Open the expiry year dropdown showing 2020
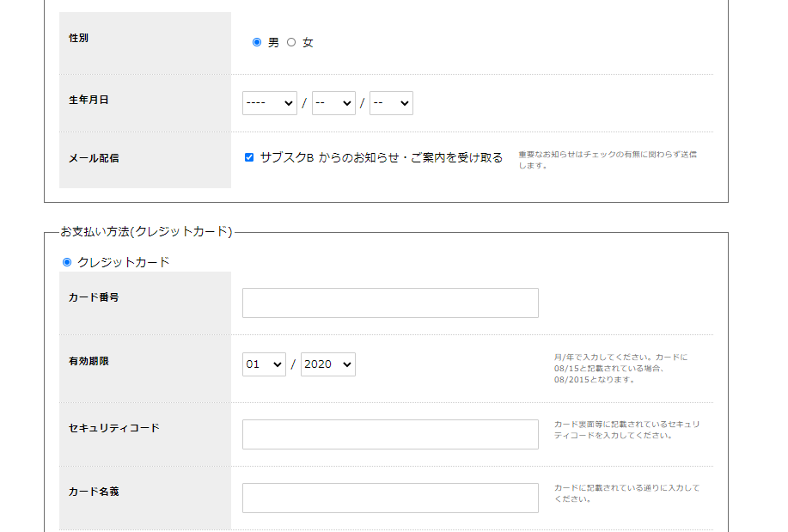This screenshot has height=532, width=788. click(x=328, y=364)
